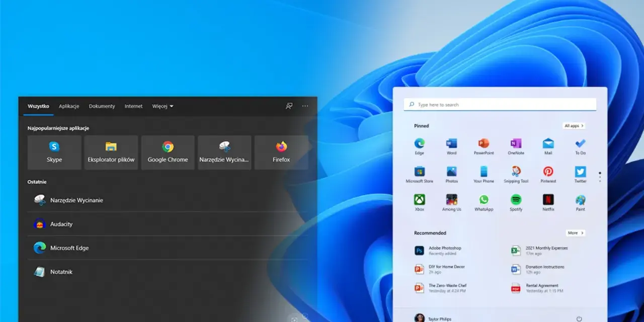Launch the pinned Word app
This screenshot has width=644, height=322.
[452, 146]
